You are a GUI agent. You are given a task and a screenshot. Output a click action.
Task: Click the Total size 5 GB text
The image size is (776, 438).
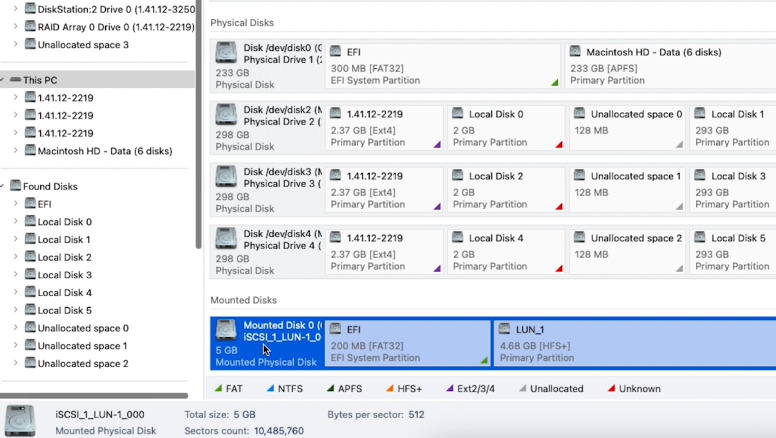[220, 415]
